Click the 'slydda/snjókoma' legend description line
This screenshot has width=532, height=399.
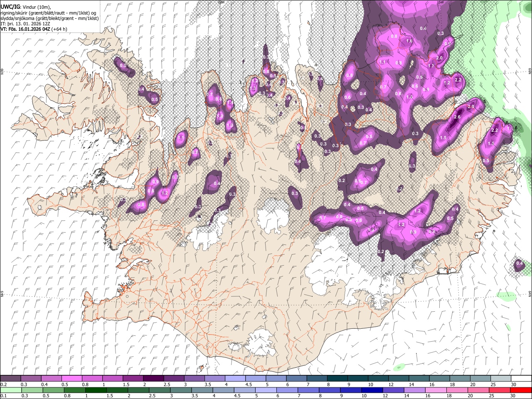[x=49, y=18]
